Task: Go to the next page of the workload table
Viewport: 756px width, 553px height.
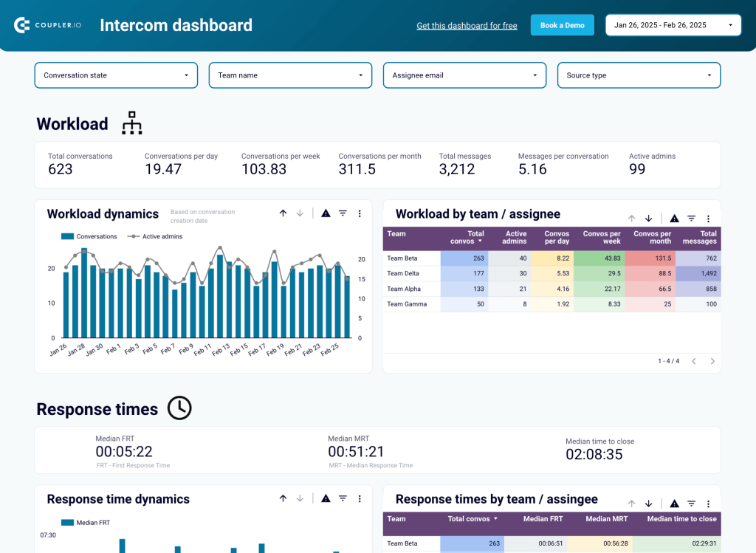Action: pos(712,361)
